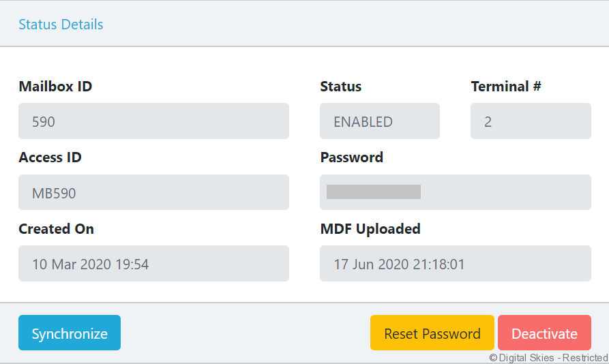Image resolution: width=609 pixels, height=364 pixels.
Task: Click the Mailbox ID label
Action: [55, 87]
